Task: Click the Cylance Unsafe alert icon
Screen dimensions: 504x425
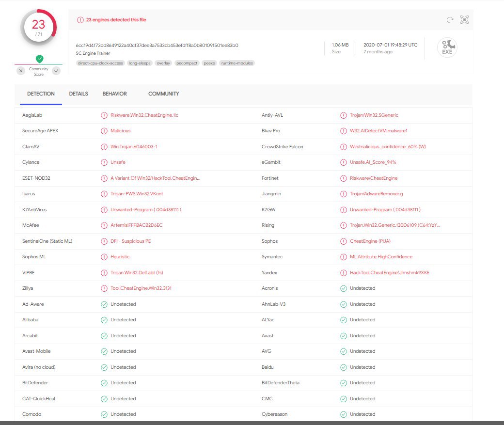Action: click(104, 162)
